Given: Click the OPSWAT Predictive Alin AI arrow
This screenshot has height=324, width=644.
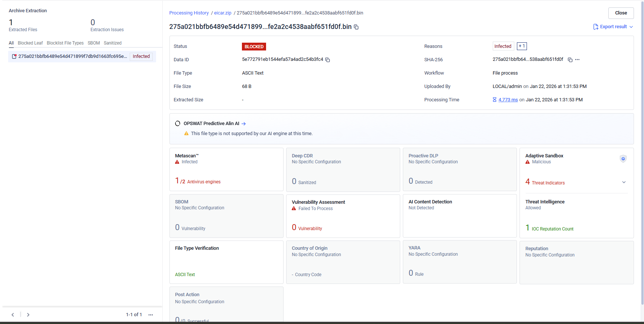Looking at the screenshot, I should coord(244,124).
